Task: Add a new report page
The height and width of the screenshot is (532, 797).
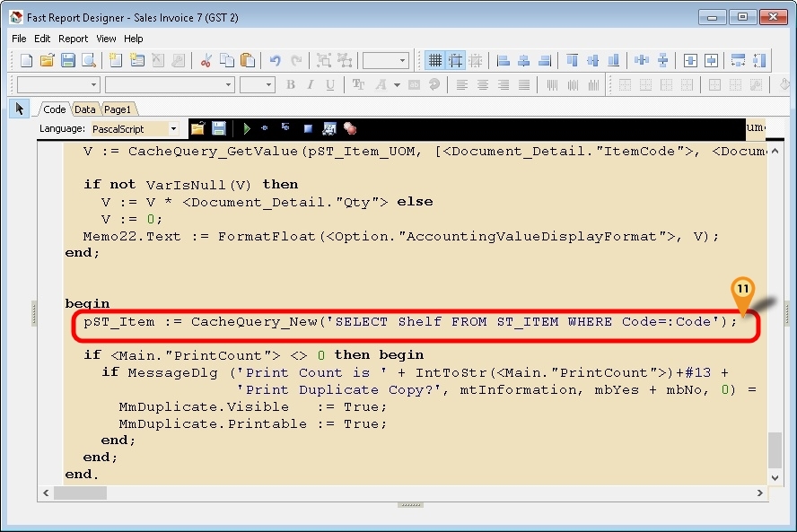Action: [116, 60]
